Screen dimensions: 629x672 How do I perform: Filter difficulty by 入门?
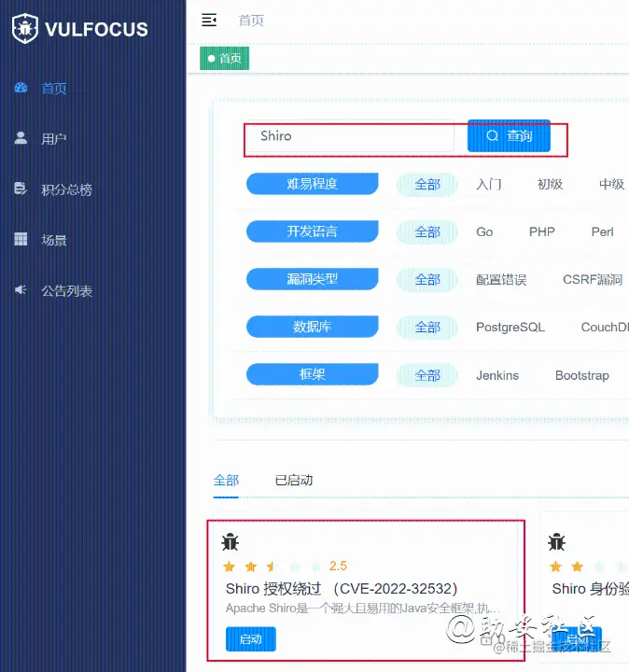click(x=489, y=184)
